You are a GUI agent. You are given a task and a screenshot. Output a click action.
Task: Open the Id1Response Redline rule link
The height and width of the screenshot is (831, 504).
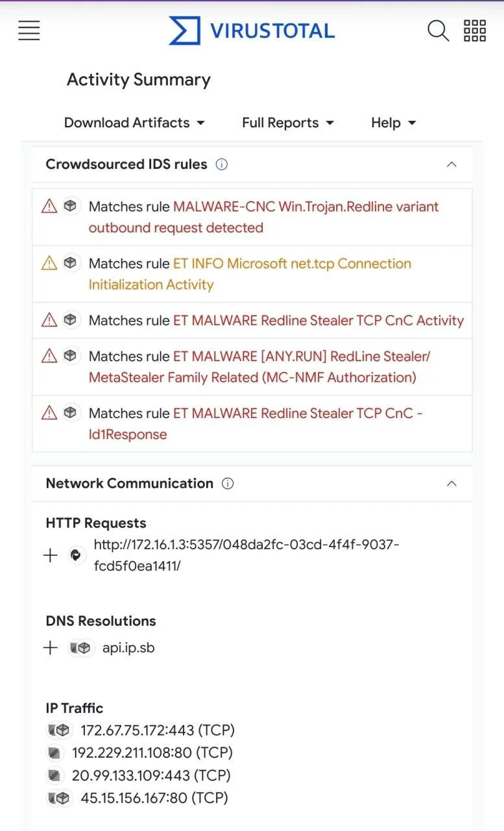pos(256,424)
